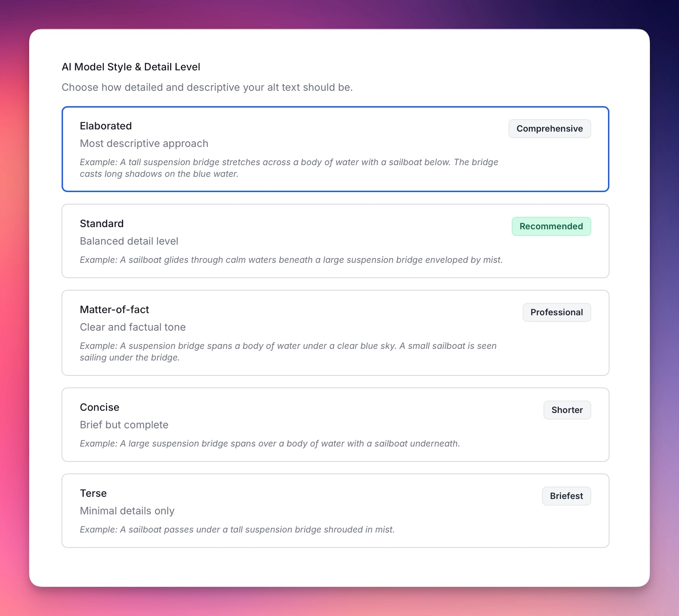Click 'Choose how detailed and descriptive' subtitle text

tap(207, 87)
